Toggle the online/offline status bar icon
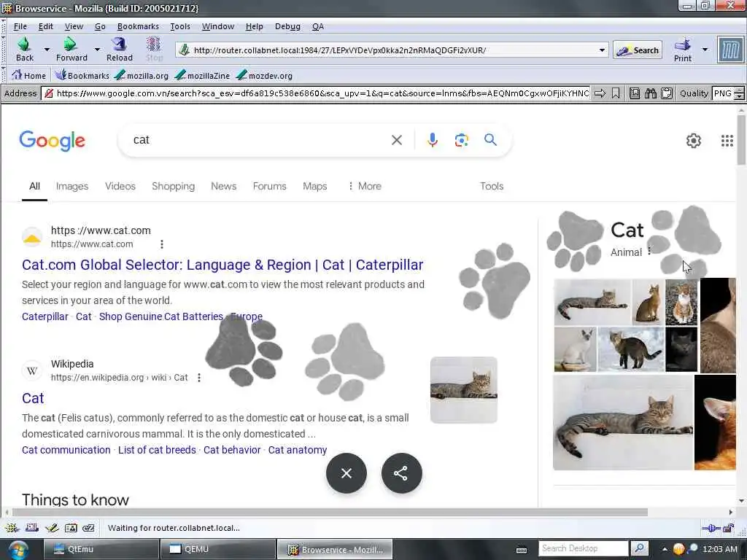 (x=711, y=528)
